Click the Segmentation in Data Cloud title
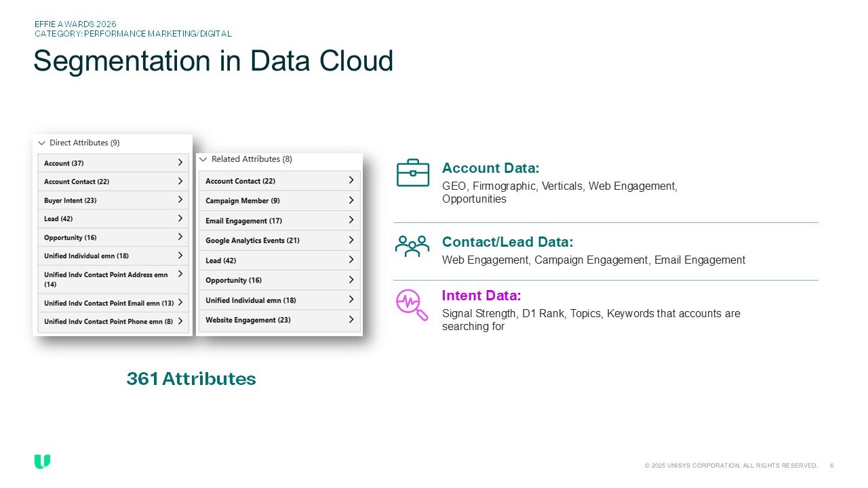The height and width of the screenshot is (488, 868). 213,61
